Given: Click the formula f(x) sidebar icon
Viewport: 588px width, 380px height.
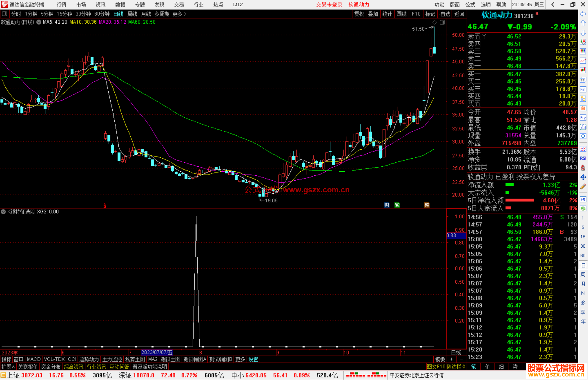Looking at the screenshot, I should pos(583,127).
